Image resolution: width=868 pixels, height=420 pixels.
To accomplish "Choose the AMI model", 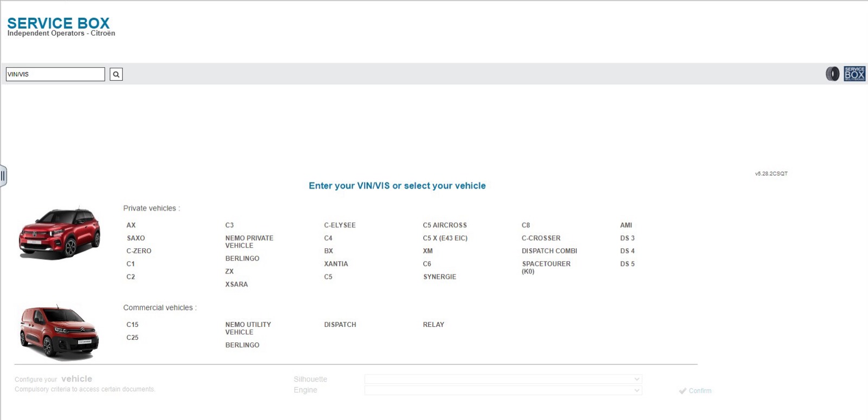I will tap(626, 225).
